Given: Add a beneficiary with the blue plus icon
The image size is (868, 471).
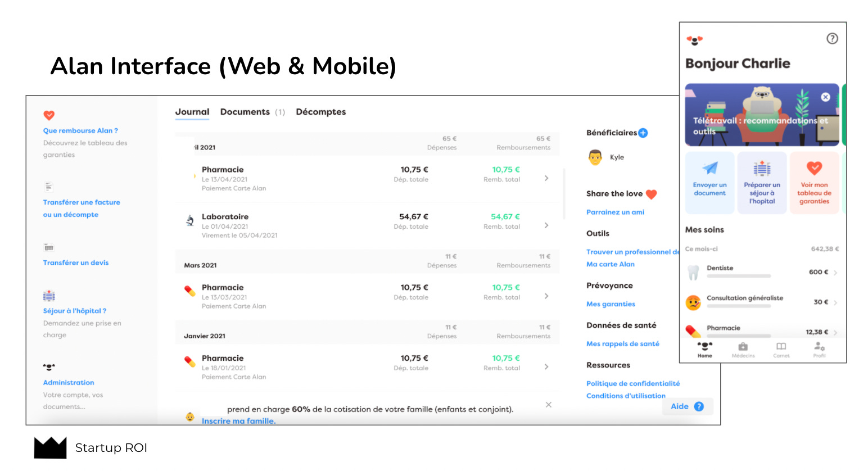Looking at the screenshot, I should click(x=643, y=133).
